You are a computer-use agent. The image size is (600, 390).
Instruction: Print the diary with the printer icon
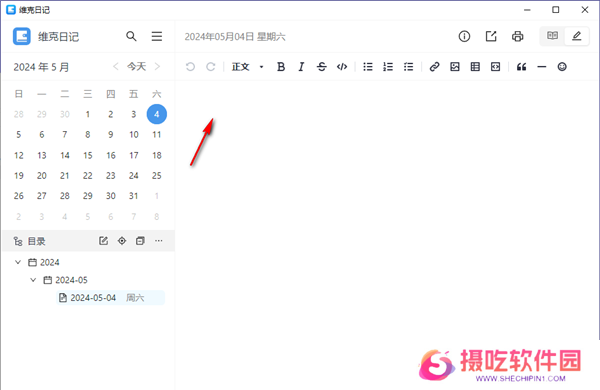pos(517,36)
